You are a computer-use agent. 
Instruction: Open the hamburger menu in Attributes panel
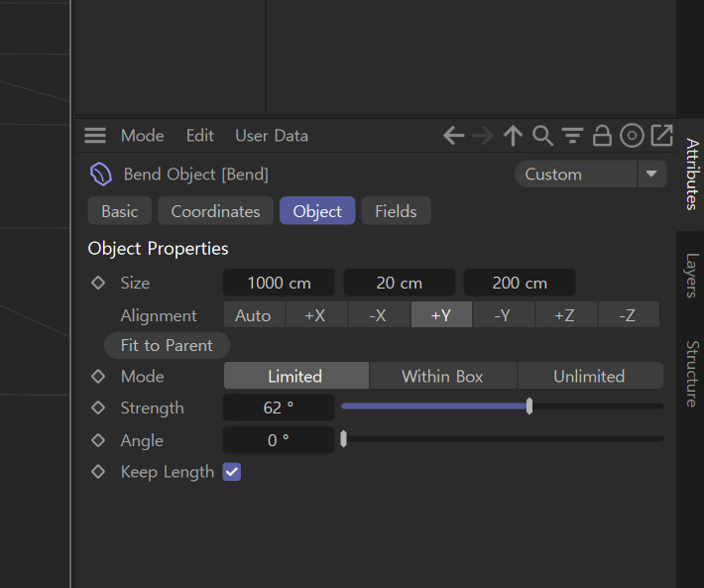(x=95, y=136)
